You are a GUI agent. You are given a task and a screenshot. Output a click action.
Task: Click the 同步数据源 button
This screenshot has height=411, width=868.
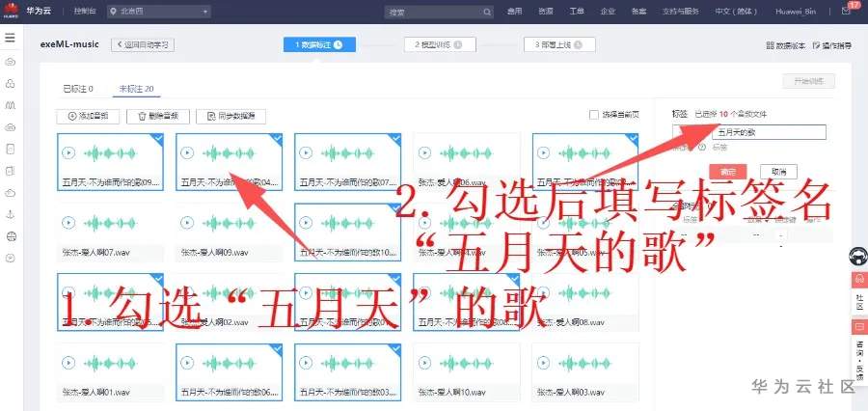tap(231, 117)
